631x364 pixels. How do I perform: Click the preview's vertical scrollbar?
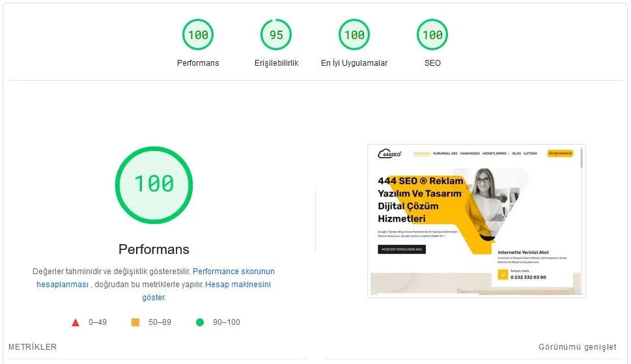581,158
